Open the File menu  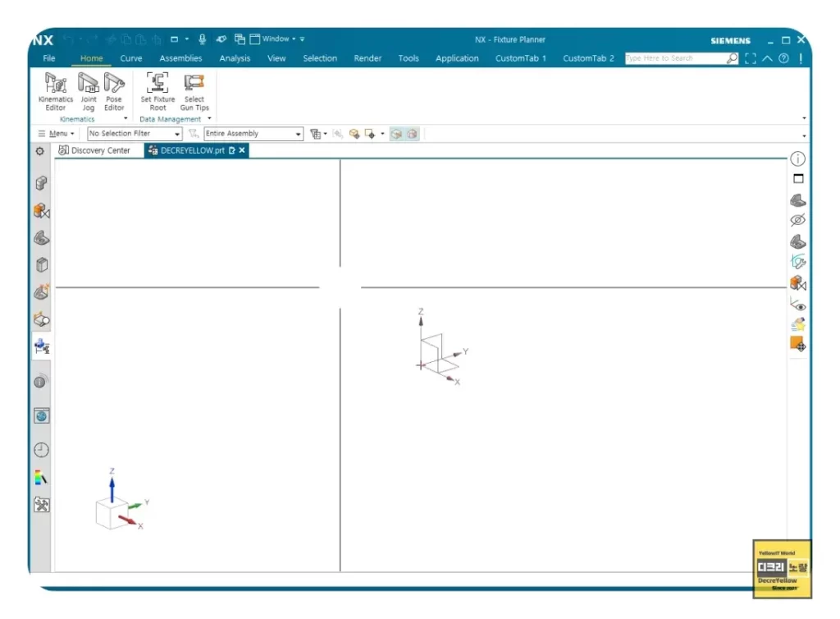click(49, 58)
